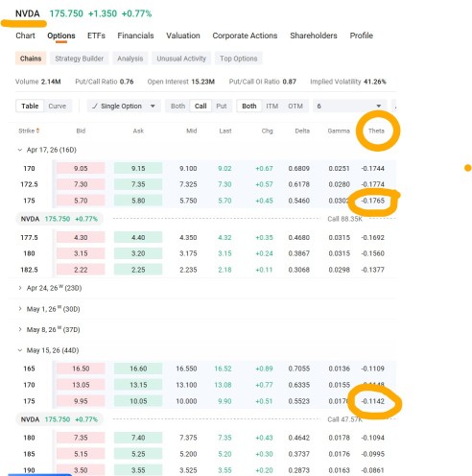Click theta value -0.1142

(373, 401)
